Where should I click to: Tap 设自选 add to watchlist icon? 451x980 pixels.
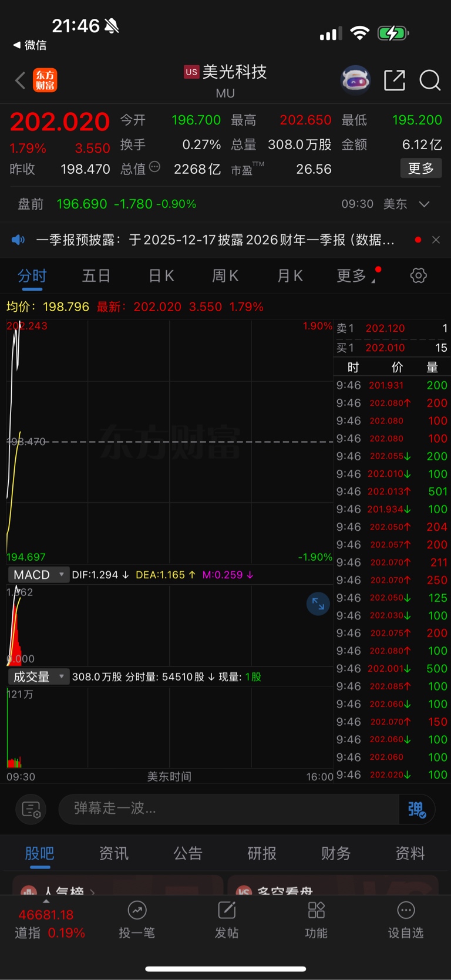coord(406,911)
